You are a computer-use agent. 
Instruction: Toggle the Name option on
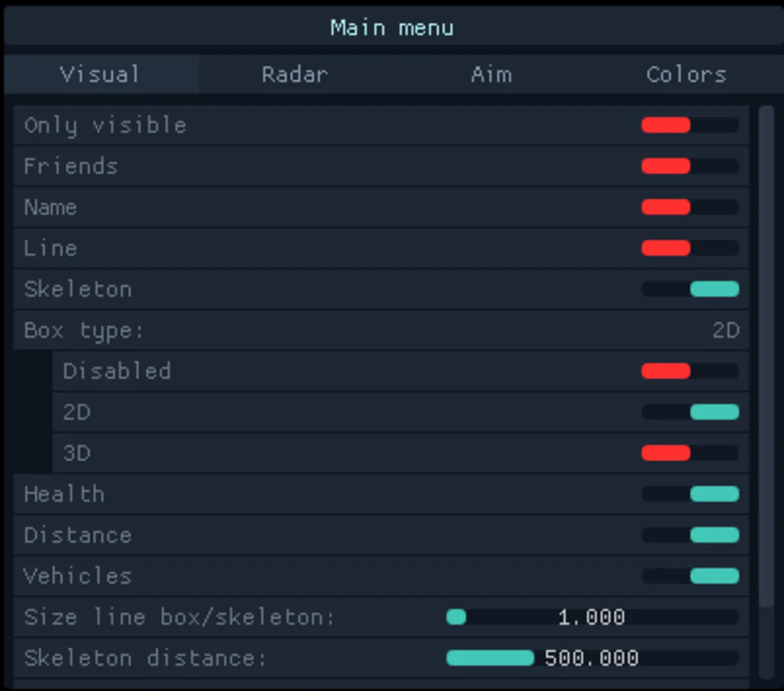click(689, 207)
